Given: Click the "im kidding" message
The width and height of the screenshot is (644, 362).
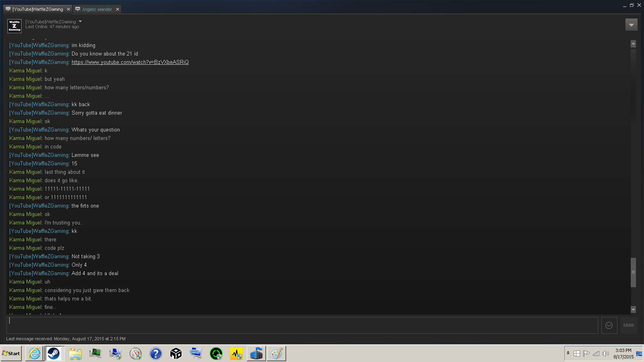Looking at the screenshot, I should pyautogui.click(x=83, y=45).
